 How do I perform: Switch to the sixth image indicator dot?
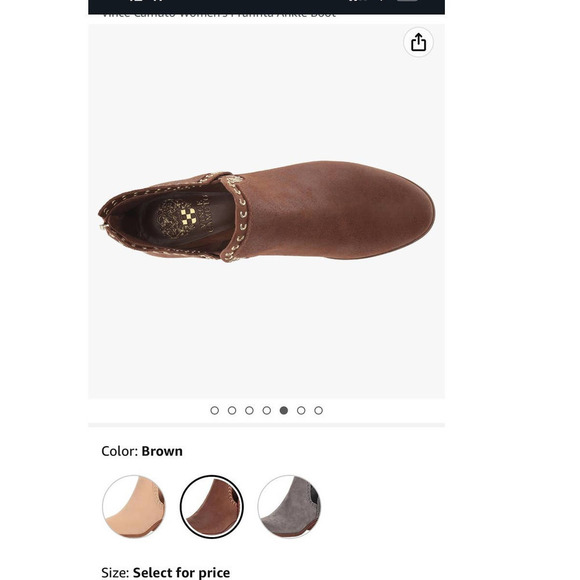coord(301,410)
